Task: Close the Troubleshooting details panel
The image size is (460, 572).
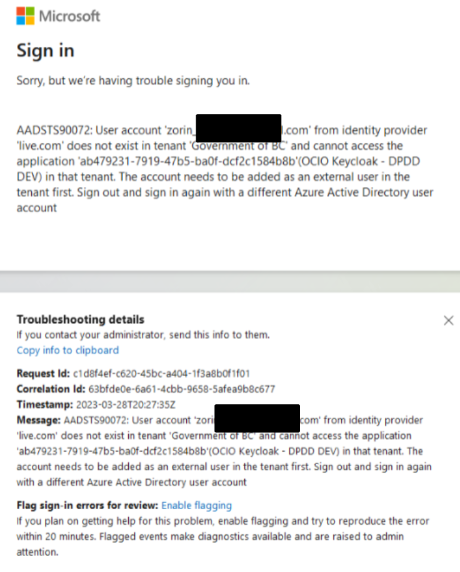Action: (x=448, y=321)
